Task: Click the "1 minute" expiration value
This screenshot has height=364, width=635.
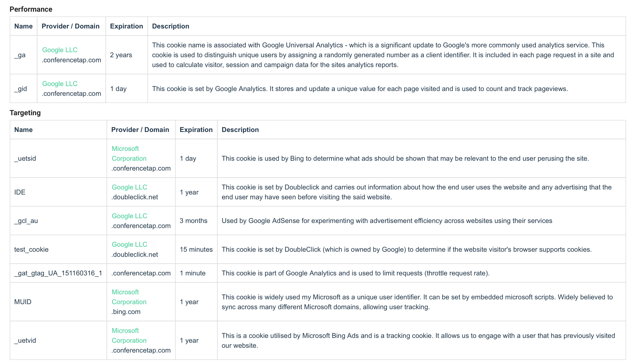Action: click(193, 273)
